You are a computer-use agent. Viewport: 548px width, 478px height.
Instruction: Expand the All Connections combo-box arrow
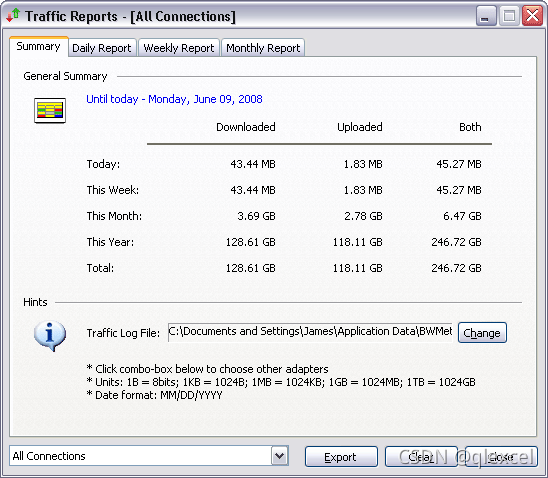(x=280, y=456)
